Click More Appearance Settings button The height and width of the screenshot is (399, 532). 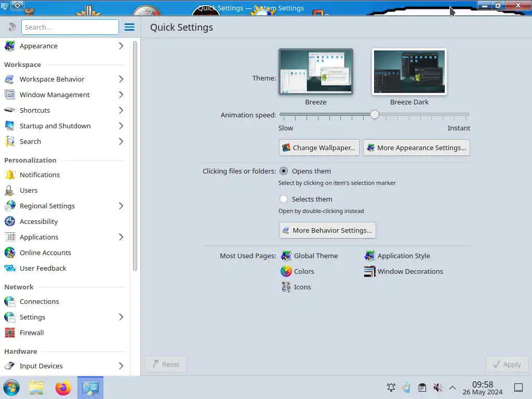click(417, 148)
